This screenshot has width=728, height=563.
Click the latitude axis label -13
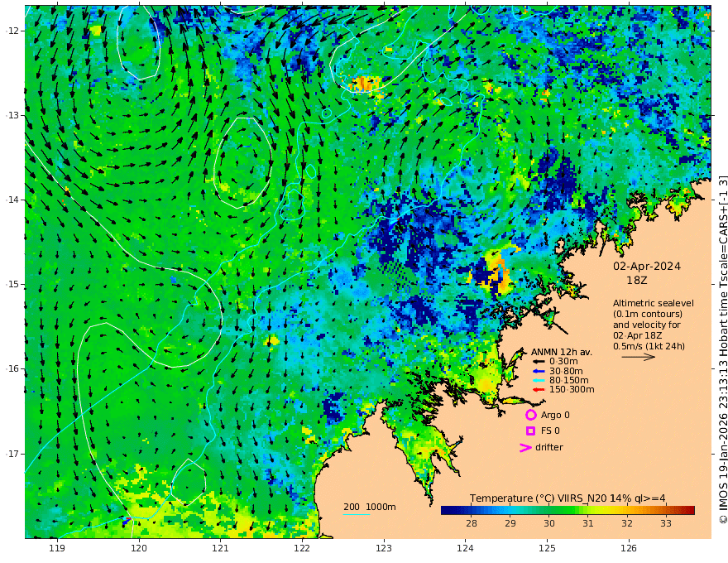(x=12, y=115)
